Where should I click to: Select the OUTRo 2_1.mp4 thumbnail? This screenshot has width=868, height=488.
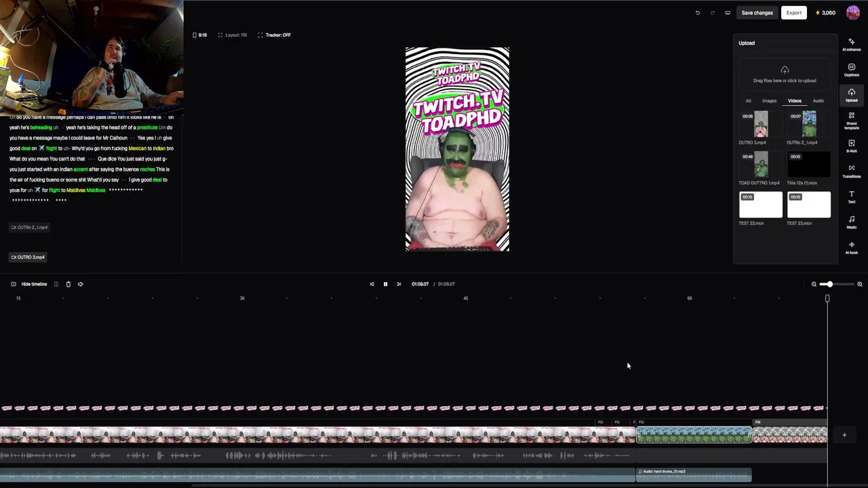click(809, 125)
